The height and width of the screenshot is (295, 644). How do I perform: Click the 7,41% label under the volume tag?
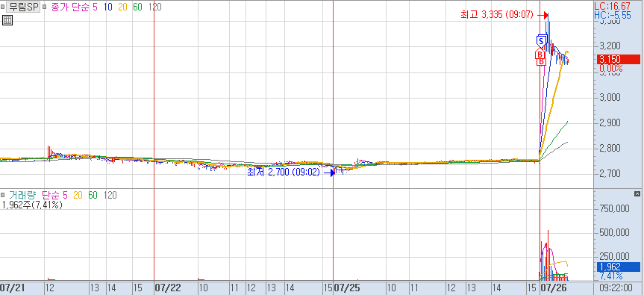(612, 276)
